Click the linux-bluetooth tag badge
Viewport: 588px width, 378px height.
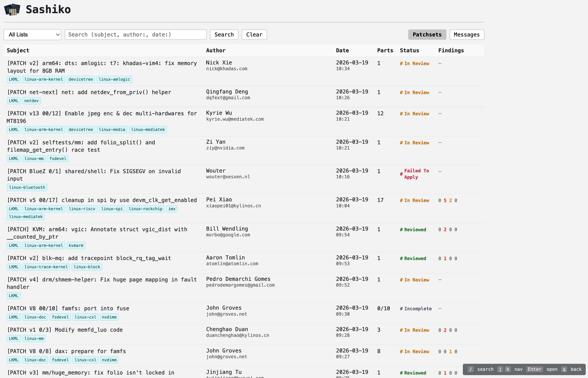tap(27, 187)
